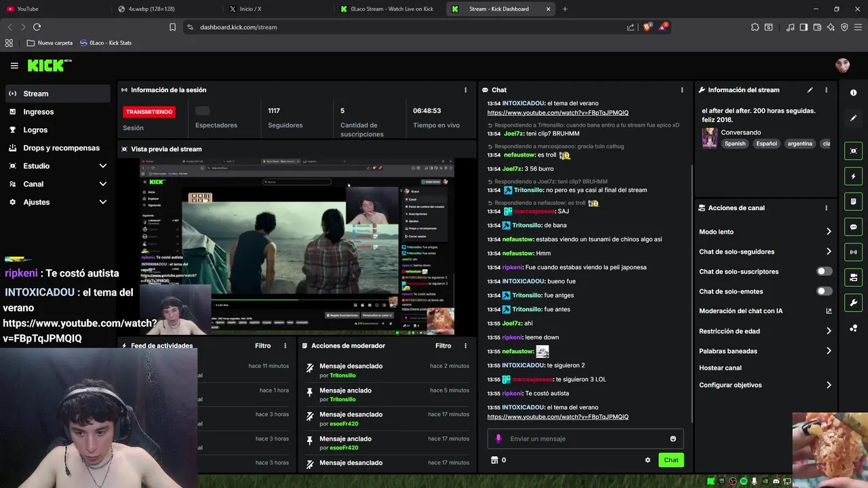Toggle the document notes widget icon
The image size is (868, 488).
tap(853, 201)
